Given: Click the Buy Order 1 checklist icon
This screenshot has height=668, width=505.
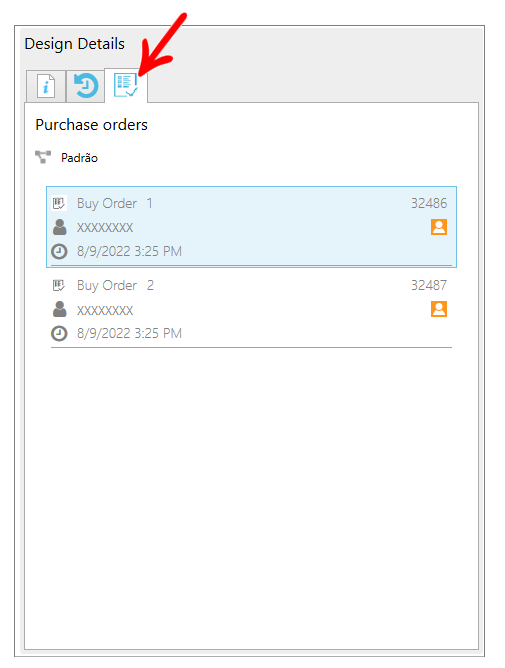Looking at the screenshot, I should [59, 203].
